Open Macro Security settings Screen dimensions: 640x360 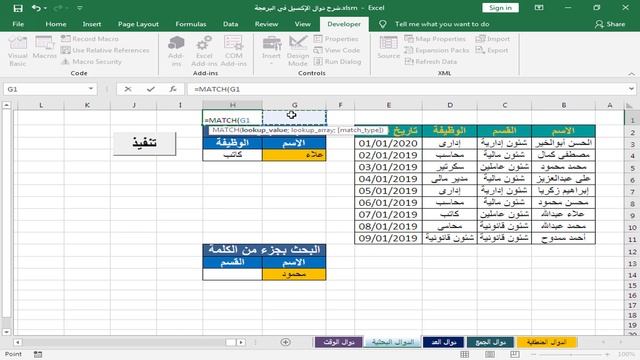91,62
